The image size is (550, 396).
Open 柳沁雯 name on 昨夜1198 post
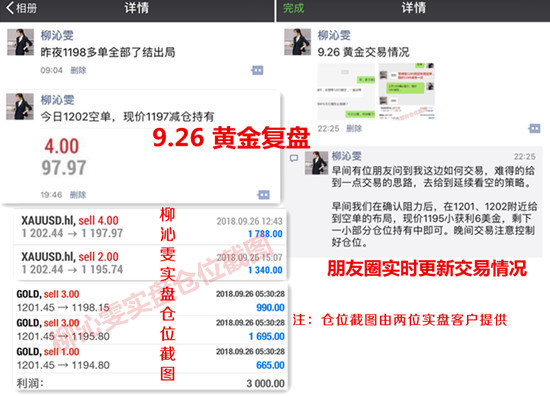[57, 35]
